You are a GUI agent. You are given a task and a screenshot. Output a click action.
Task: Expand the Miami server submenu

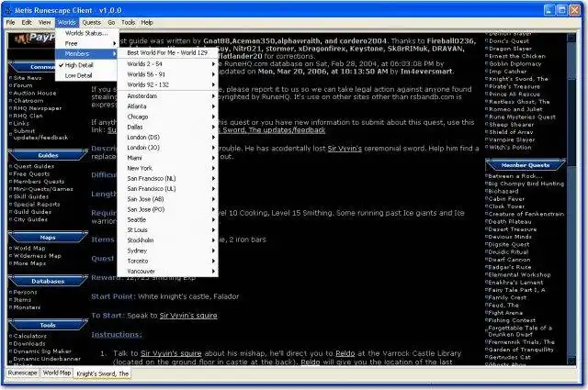[167, 158]
